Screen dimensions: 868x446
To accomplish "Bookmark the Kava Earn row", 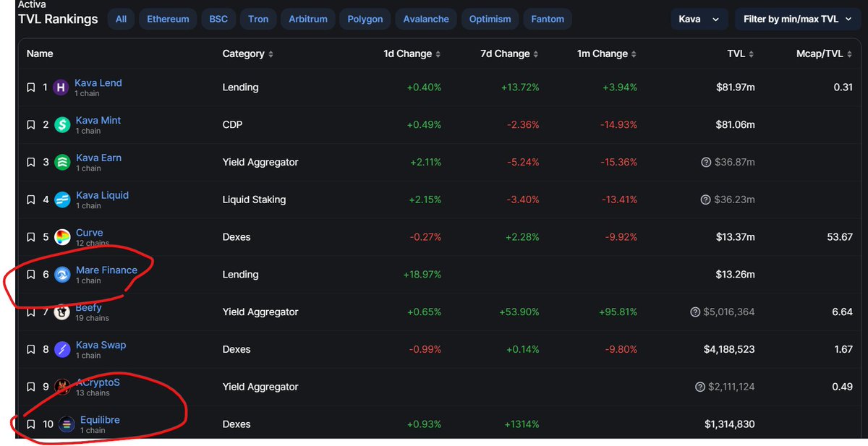I will [30, 163].
